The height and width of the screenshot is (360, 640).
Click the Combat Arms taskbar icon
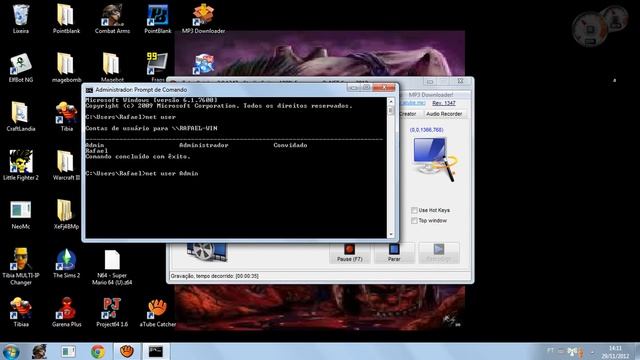[x=39, y=351]
